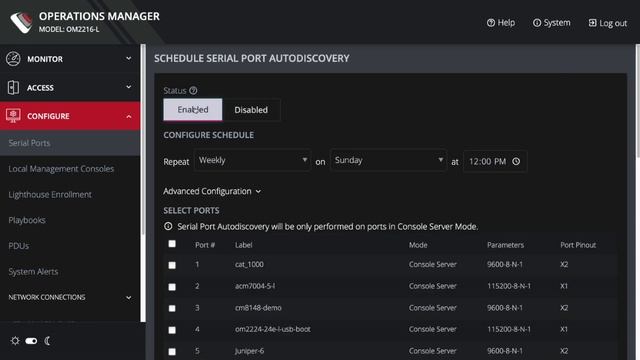This screenshot has height=360, width=640.
Task: Expand the Access menu chevron
Action: [x=129, y=87]
